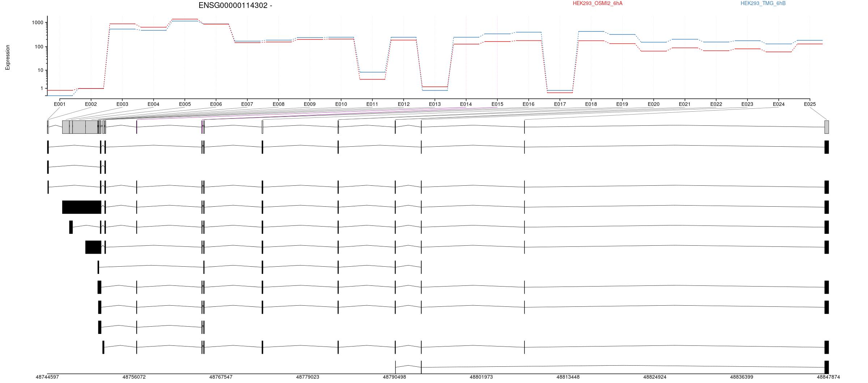Click exon bin label E025

point(810,104)
